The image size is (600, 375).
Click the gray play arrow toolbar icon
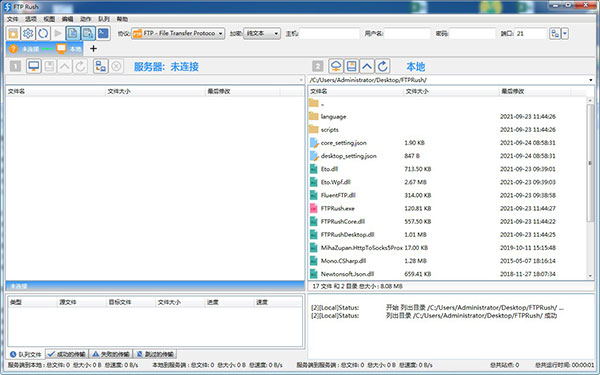(x=58, y=34)
